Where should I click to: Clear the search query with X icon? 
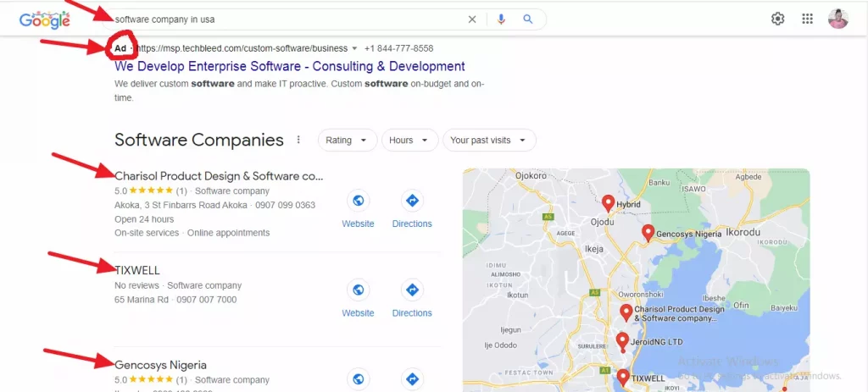click(x=472, y=19)
